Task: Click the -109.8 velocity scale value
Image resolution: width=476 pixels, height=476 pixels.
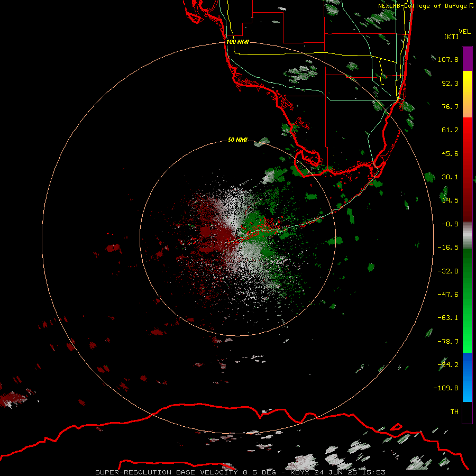Action: 446,388
